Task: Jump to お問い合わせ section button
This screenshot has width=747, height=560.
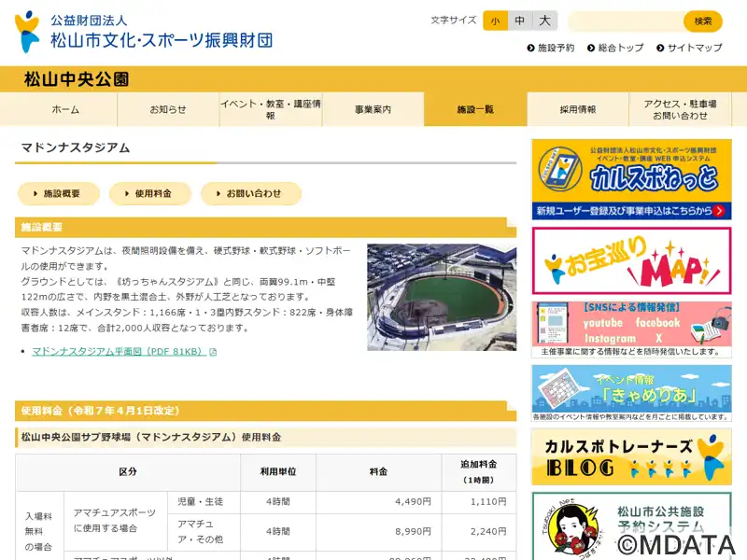Action: tap(251, 193)
